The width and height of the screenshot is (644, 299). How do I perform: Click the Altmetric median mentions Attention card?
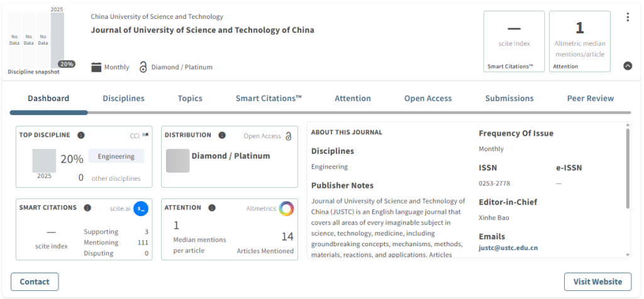(579, 41)
